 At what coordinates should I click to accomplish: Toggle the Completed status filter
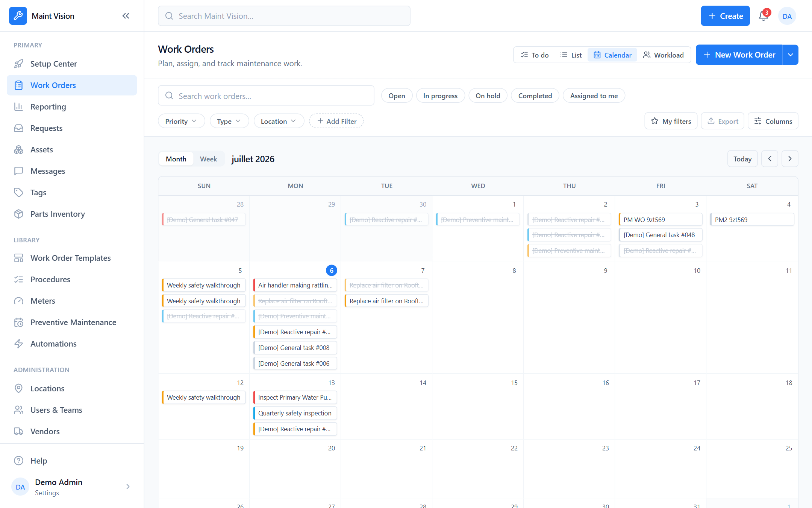[x=535, y=96]
